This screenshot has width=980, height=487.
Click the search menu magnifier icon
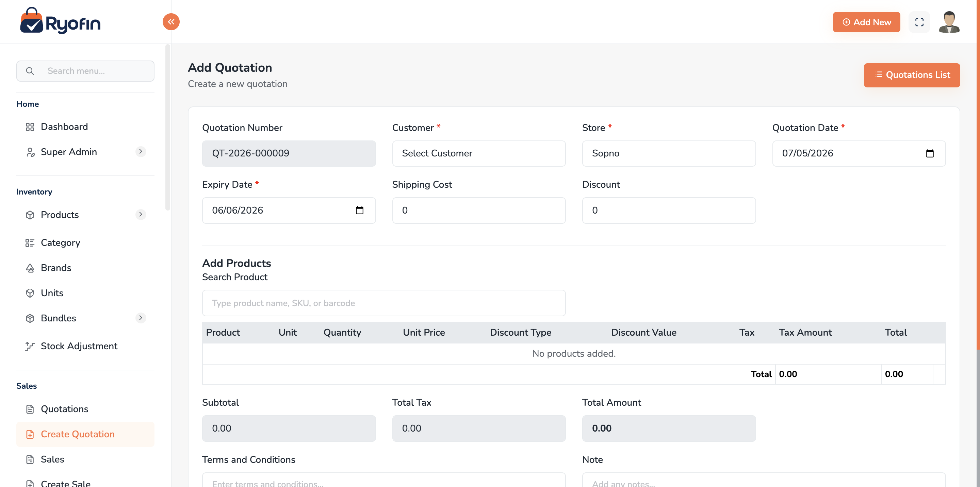(30, 71)
